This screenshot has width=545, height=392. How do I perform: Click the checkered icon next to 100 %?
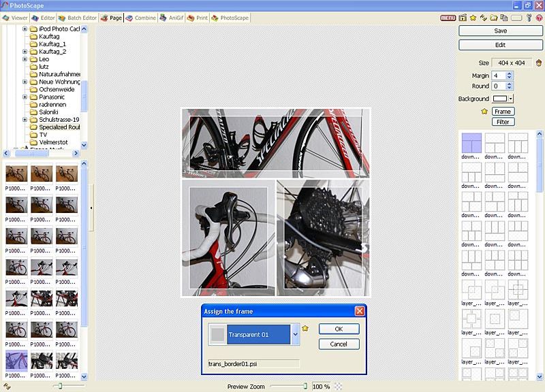338,386
